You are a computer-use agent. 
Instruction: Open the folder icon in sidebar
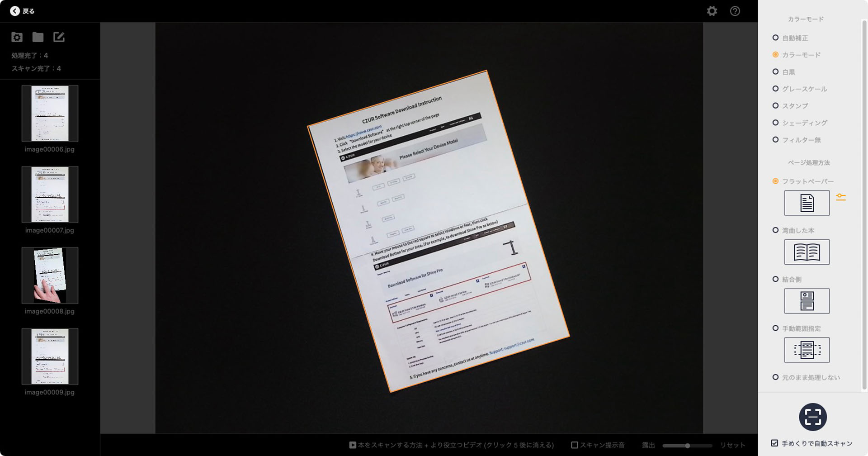point(38,37)
